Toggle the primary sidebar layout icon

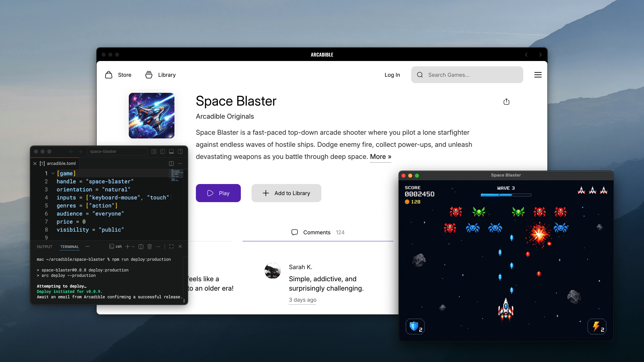pyautogui.click(x=163, y=152)
